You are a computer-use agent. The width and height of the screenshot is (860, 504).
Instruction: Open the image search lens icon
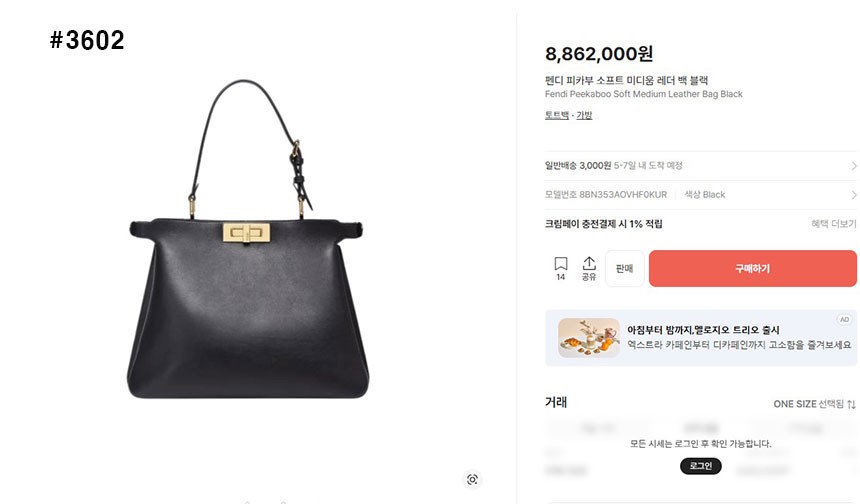click(x=472, y=479)
